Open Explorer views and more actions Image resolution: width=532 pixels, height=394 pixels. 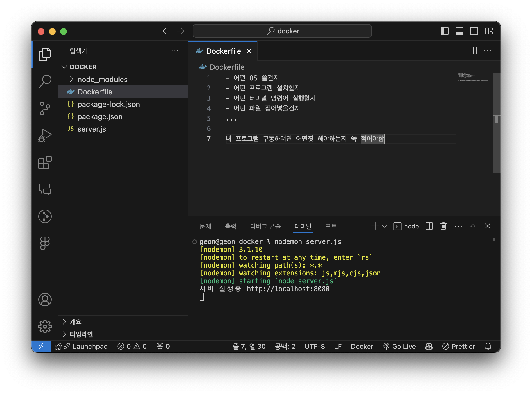click(x=175, y=51)
